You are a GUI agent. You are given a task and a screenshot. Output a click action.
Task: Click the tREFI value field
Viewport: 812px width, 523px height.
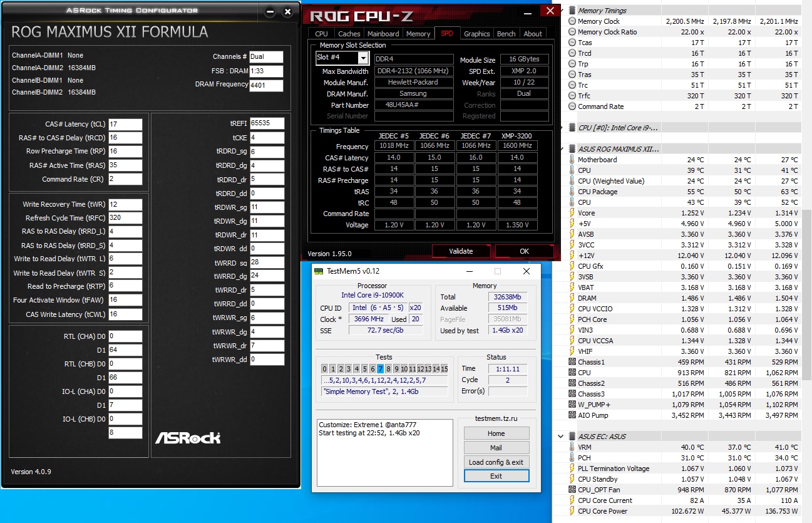[267, 123]
